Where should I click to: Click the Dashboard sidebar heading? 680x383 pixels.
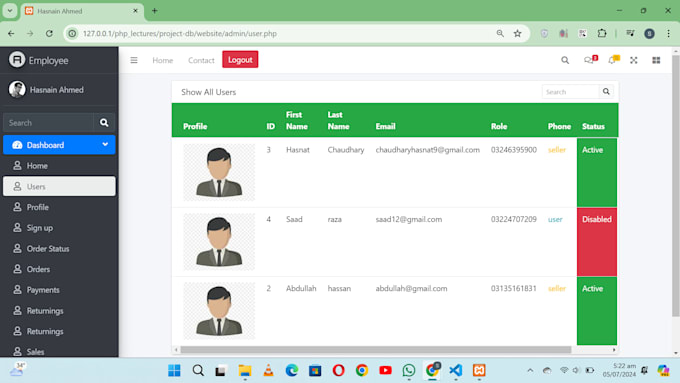point(59,145)
